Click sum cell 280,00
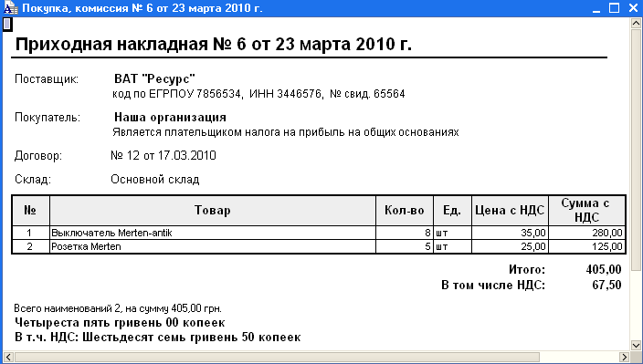 coord(586,233)
